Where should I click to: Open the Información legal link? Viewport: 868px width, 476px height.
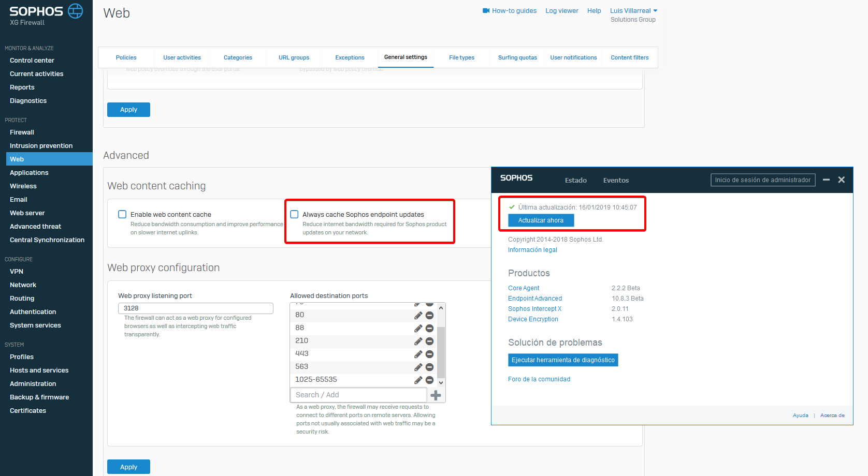pos(532,250)
